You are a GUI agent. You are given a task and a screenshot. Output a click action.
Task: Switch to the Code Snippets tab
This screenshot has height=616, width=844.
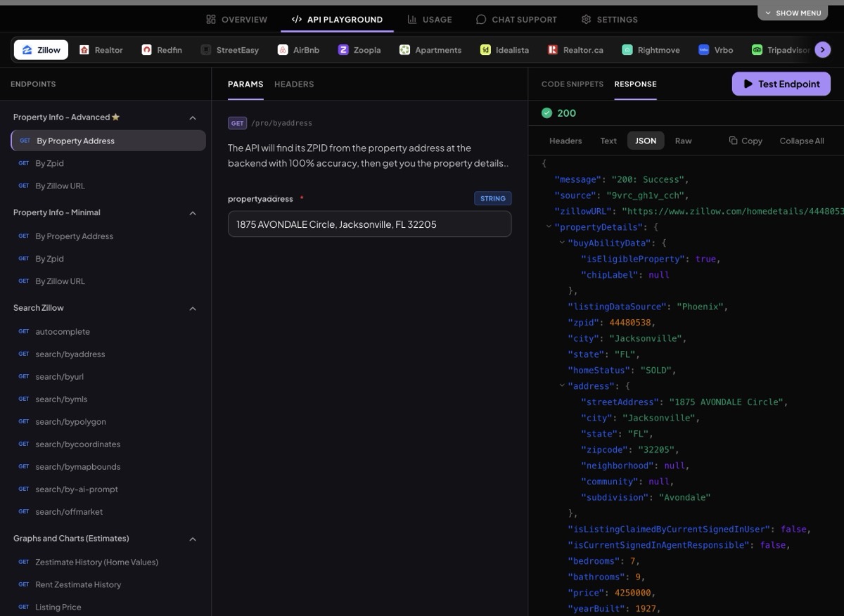click(573, 84)
